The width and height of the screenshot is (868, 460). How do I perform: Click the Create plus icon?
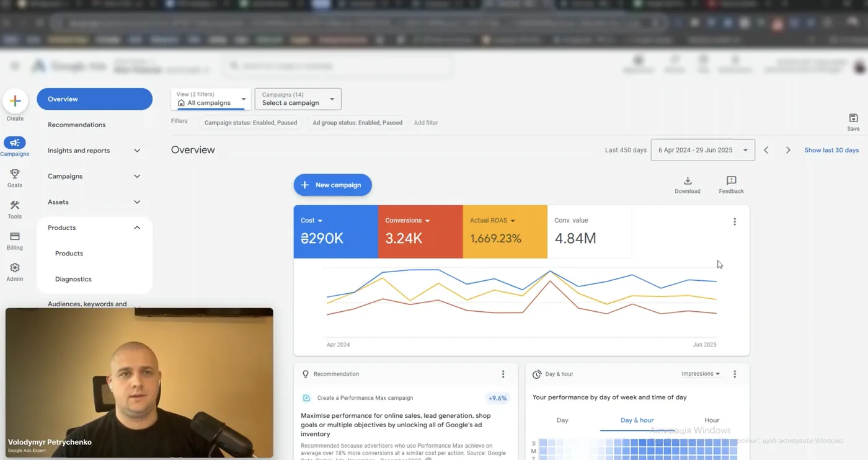[x=15, y=101]
